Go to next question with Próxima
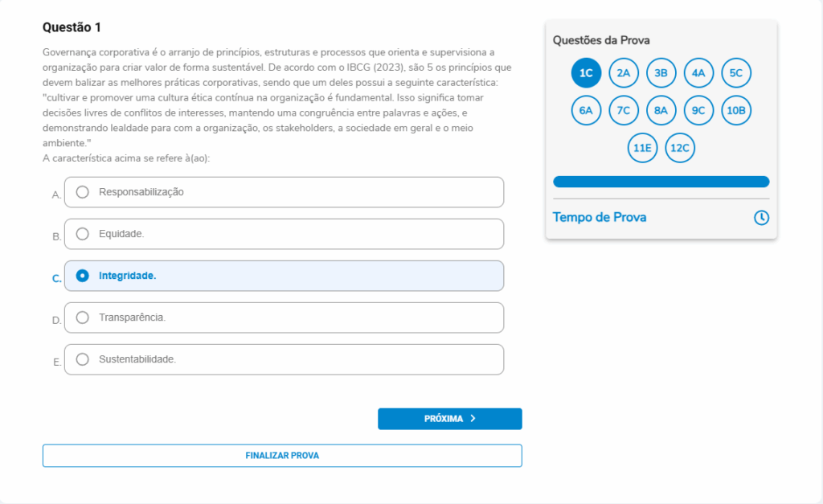Image resolution: width=823 pixels, height=504 pixels. coord(449,419)
